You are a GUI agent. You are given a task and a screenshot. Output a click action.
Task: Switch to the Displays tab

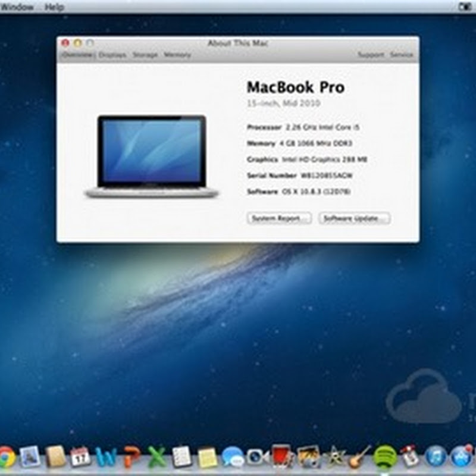pos(112,55)
